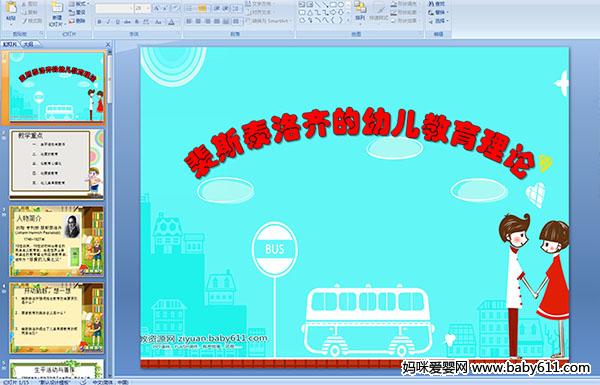Open the Select (选择) dropdown
This screenshot has width=600, height=385.
(439, 21)
